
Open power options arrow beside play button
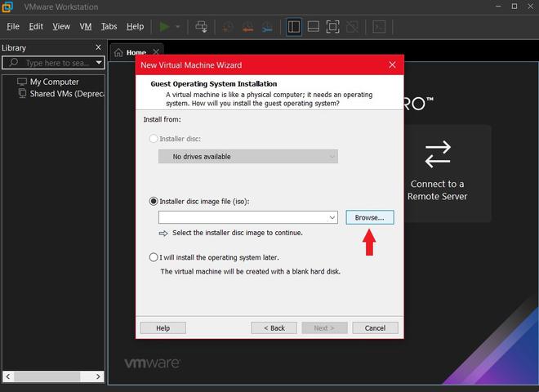tap(178, 26)
